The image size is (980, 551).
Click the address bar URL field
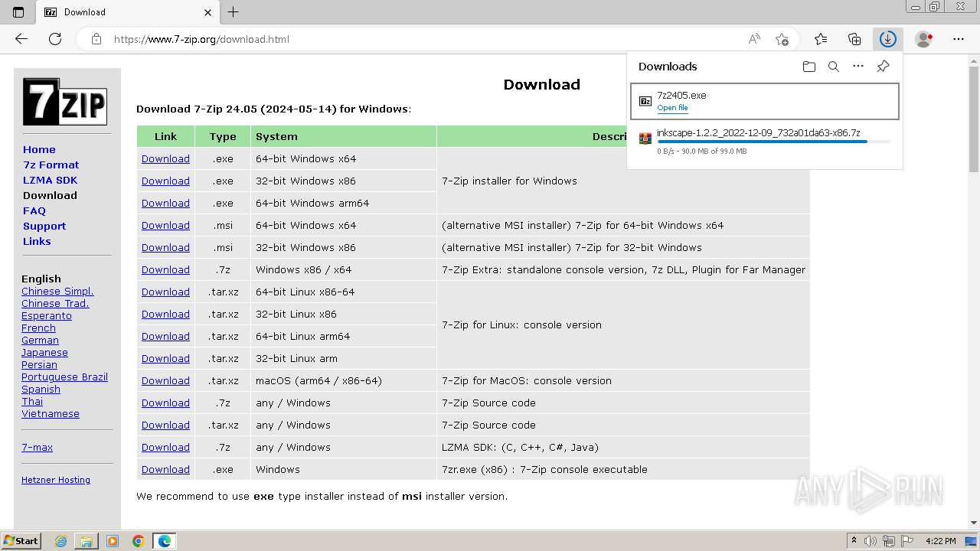pyautogui.click(x=425, y=39)
